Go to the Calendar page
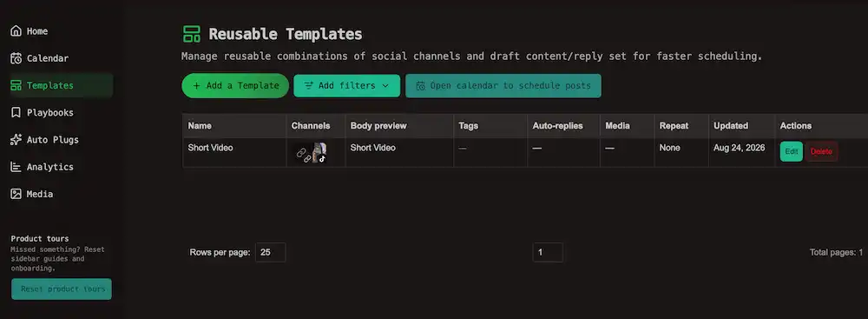The width and height of the screenshot is (868, 319). pyautogui.click(x=48, y=58)
